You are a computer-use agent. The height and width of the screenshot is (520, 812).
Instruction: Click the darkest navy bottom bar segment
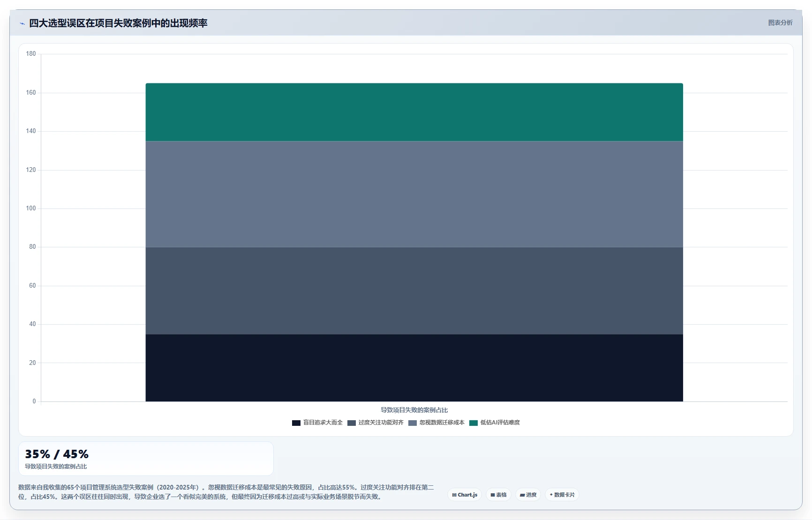tap(414, 368)
